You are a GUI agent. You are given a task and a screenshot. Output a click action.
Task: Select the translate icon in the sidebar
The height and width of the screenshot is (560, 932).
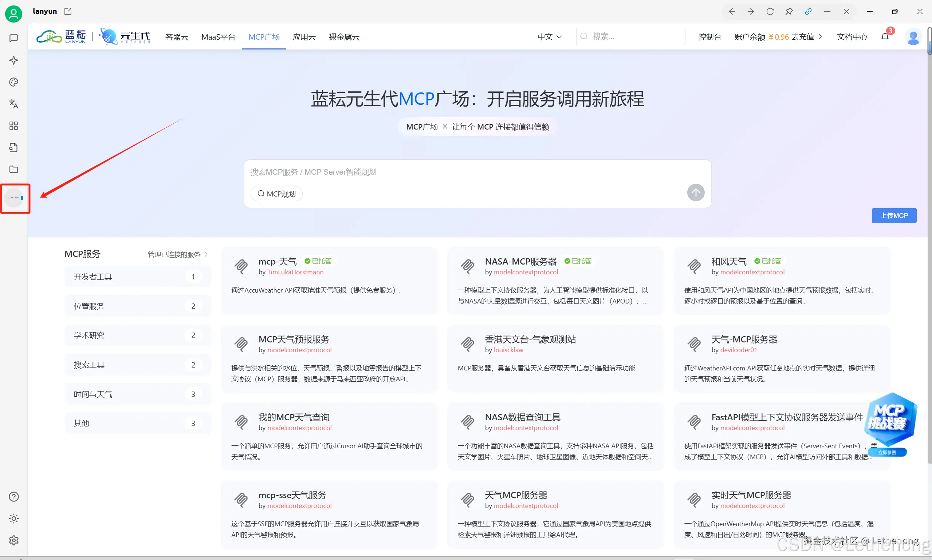point(13,104)
